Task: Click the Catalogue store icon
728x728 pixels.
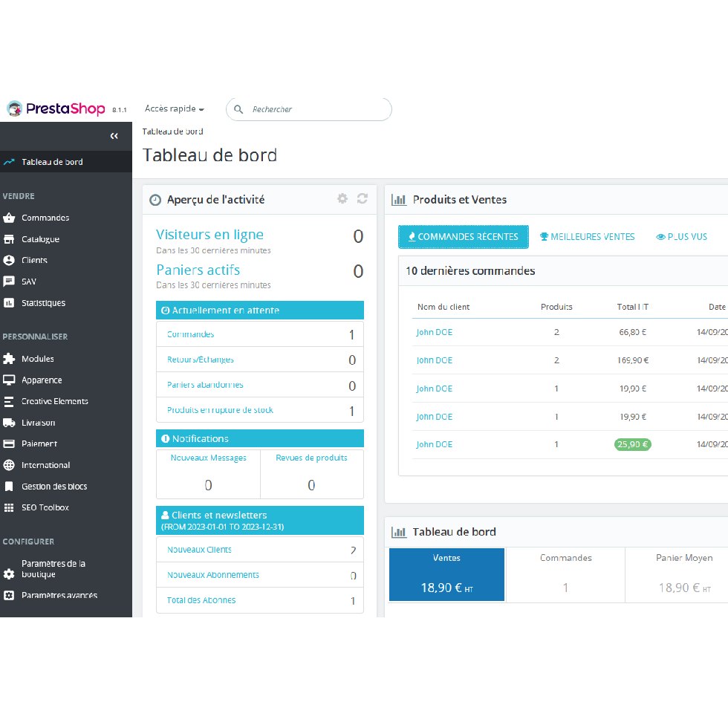Action: (9, 239)
